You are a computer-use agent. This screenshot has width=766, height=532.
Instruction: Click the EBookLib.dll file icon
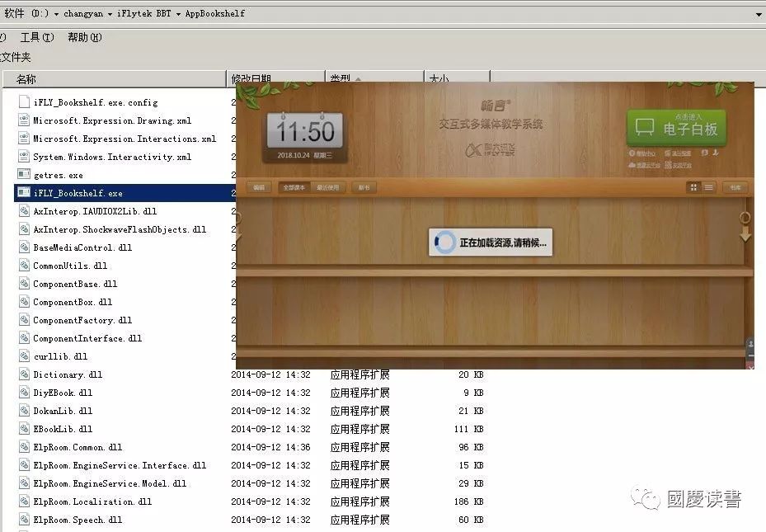(x=24, y=428)
